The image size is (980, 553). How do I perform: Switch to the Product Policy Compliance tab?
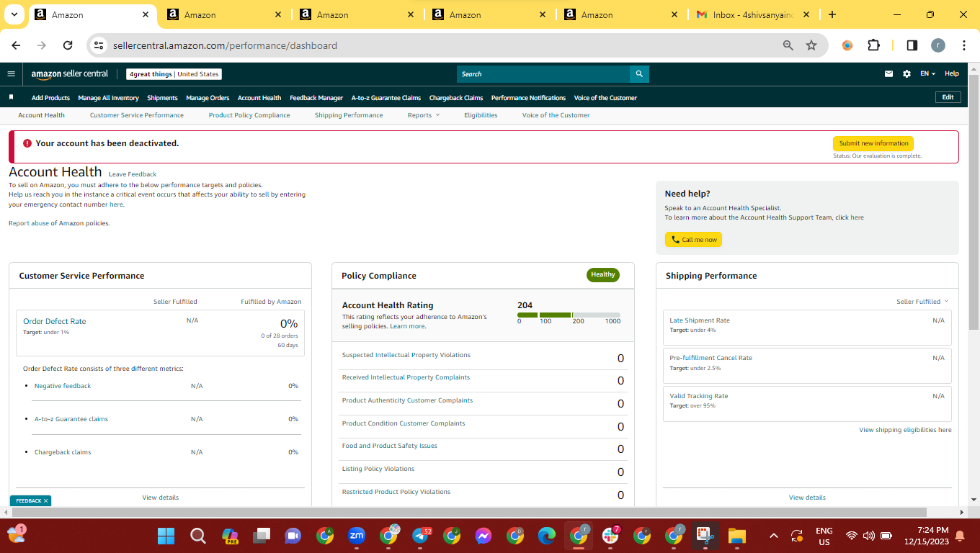coord(249,115)
